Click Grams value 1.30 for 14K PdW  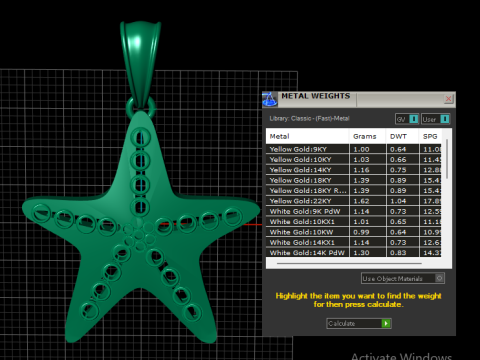[361, 253]
